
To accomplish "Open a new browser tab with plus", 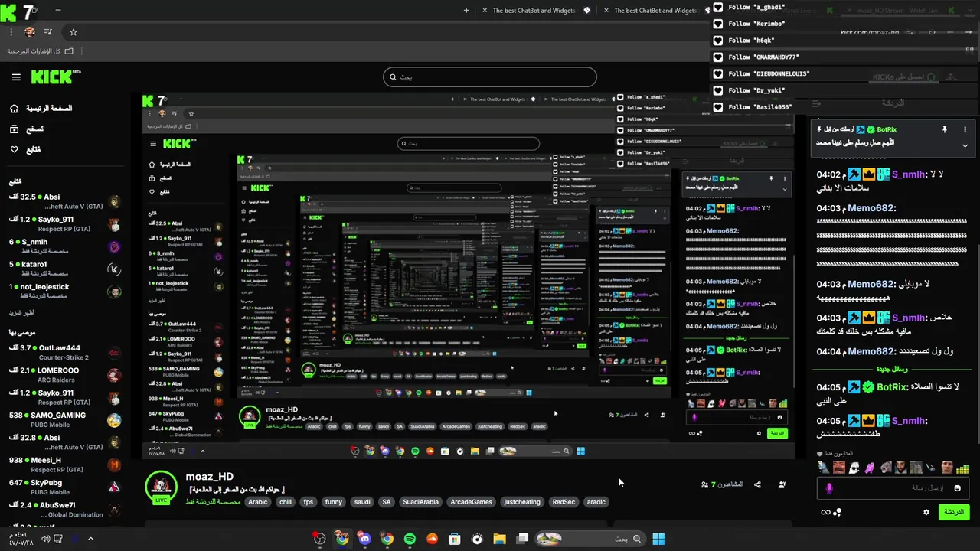I will pyautogui.click(x=467, y=11).
